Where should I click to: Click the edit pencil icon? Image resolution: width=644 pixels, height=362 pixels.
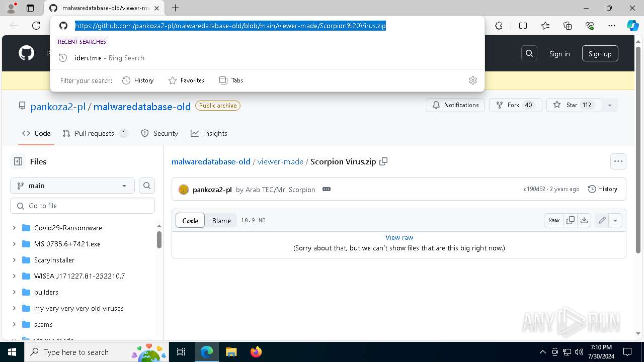point(602,220)
